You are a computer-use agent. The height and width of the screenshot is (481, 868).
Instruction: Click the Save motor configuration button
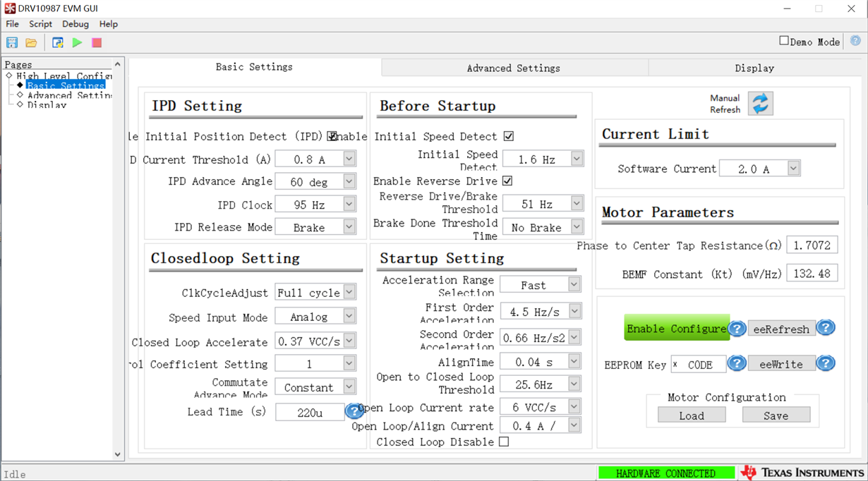click(x=776, y=415)
